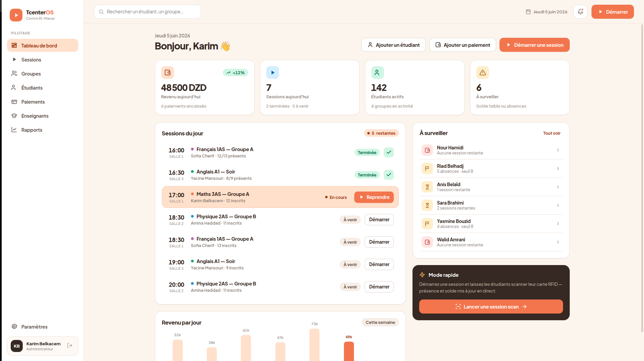Click the Terminée badge for Français 1AS
The image size is (644, 361).
pos(367,152)
